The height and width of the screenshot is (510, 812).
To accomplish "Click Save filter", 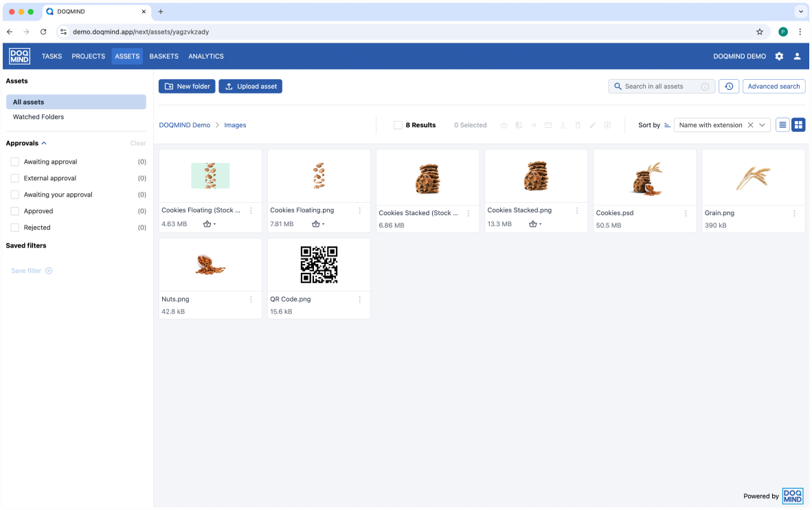I will click(32, 271).
